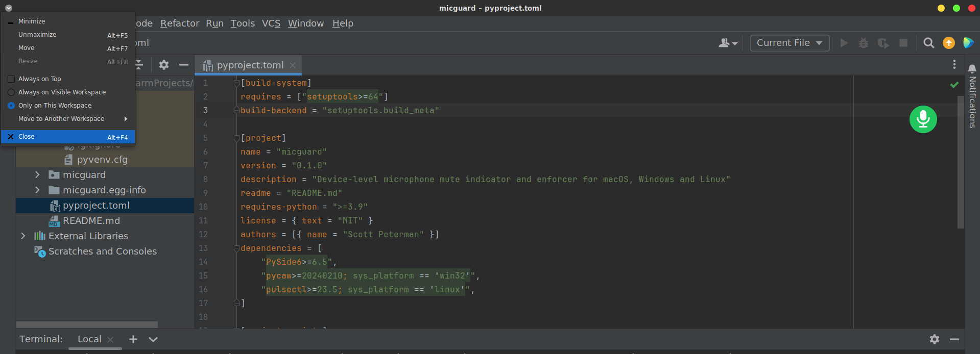Screen dimensions: 980x354
Task: Toggle Always on Top checkbox
Action: pos(11,79)
